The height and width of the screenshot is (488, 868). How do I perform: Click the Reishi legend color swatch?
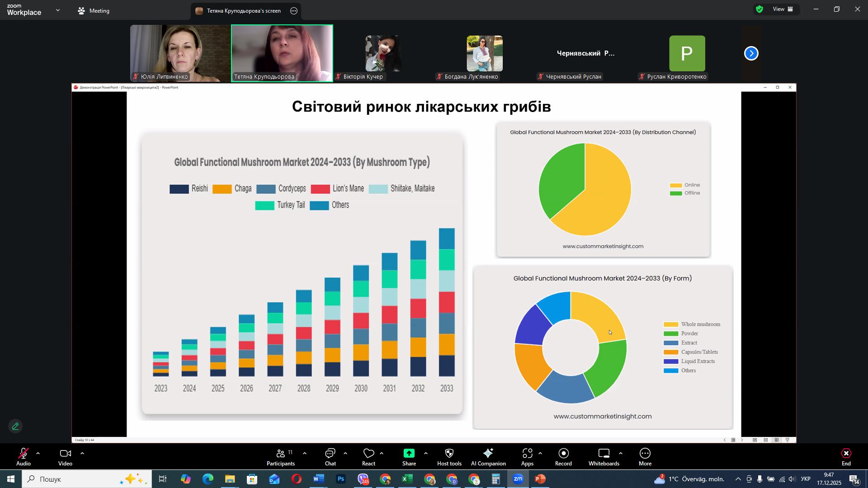click(179, 189)
